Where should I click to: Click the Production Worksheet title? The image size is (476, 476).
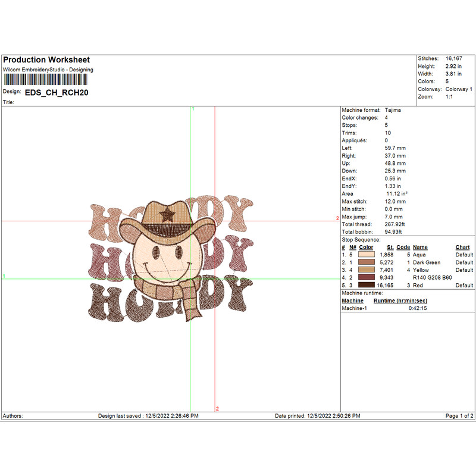pos(46,60)
